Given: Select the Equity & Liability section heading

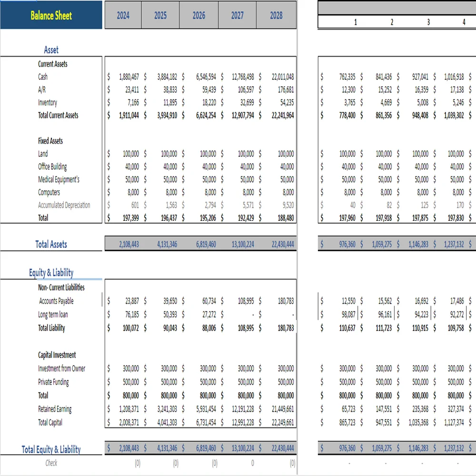Looking at the screenshot, I should pyautogui.click(x=51, y=272).
